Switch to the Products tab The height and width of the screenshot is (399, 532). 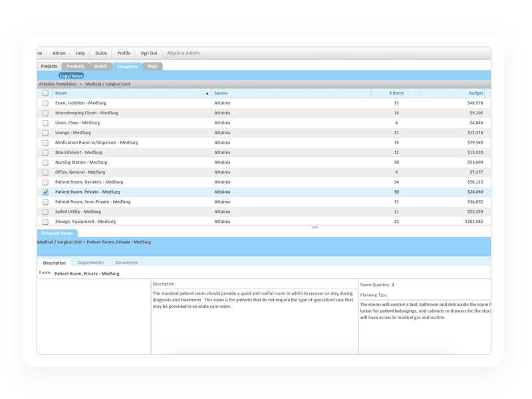click(x=75, y=66)
